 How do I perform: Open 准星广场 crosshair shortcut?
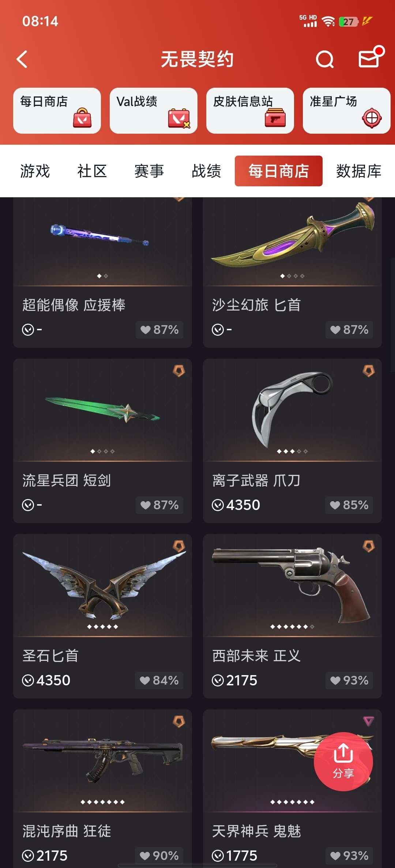[x=347, y=111]
